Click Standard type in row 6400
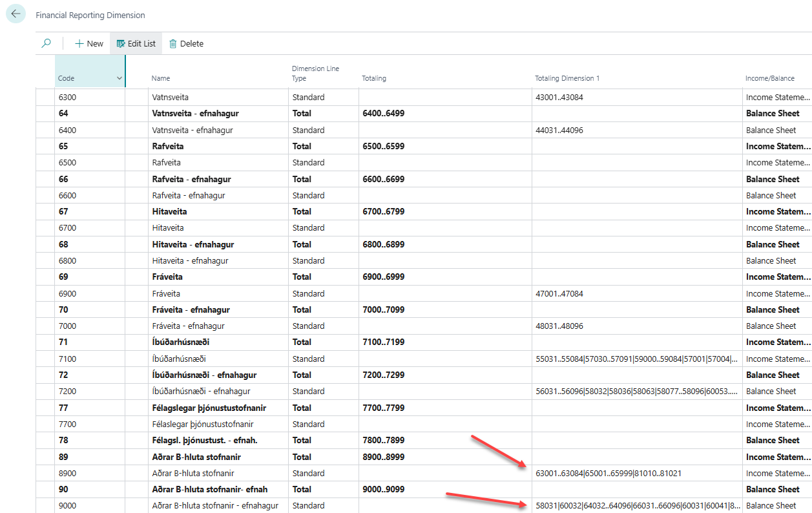Viewport: 812px width, 513px height. 309,130
